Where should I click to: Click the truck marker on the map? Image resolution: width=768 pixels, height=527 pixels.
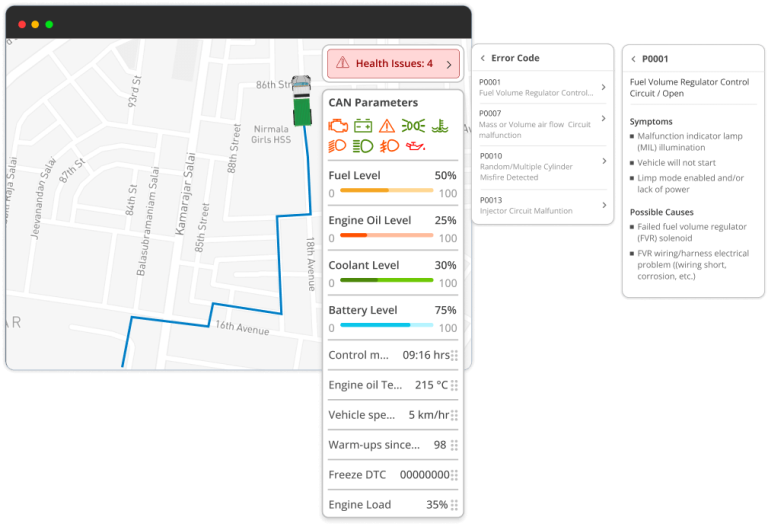(301, 101)
